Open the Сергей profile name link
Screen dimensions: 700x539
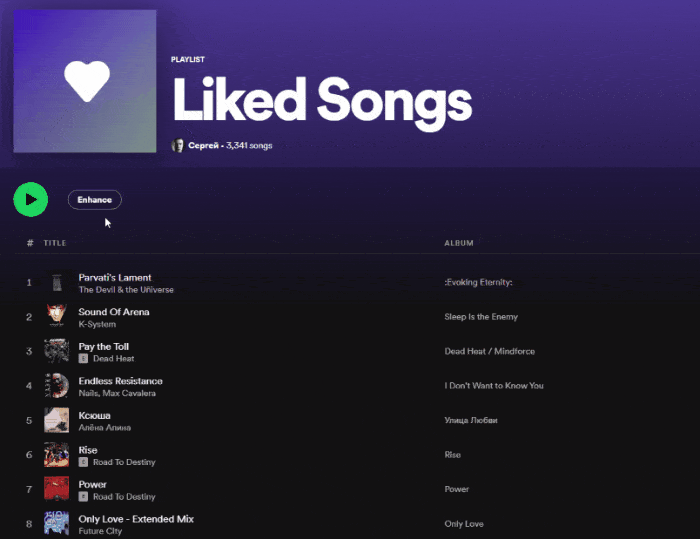pyautogui.click(x=203, y=146)
